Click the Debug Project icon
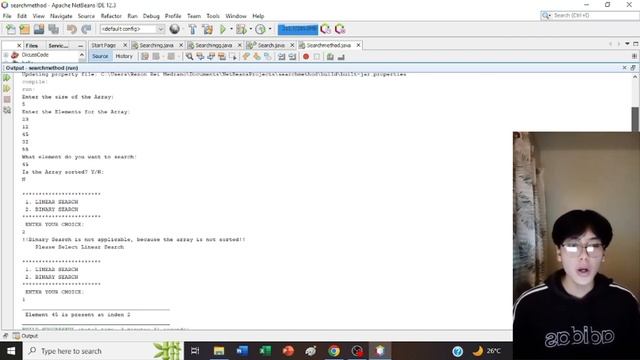640x360 pixels. click(241, 29)
